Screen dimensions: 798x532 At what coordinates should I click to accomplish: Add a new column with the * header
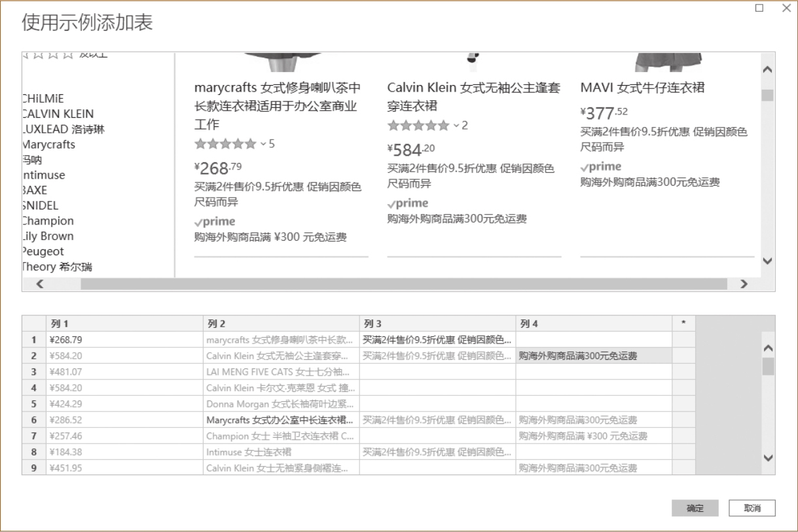(683, 323)
